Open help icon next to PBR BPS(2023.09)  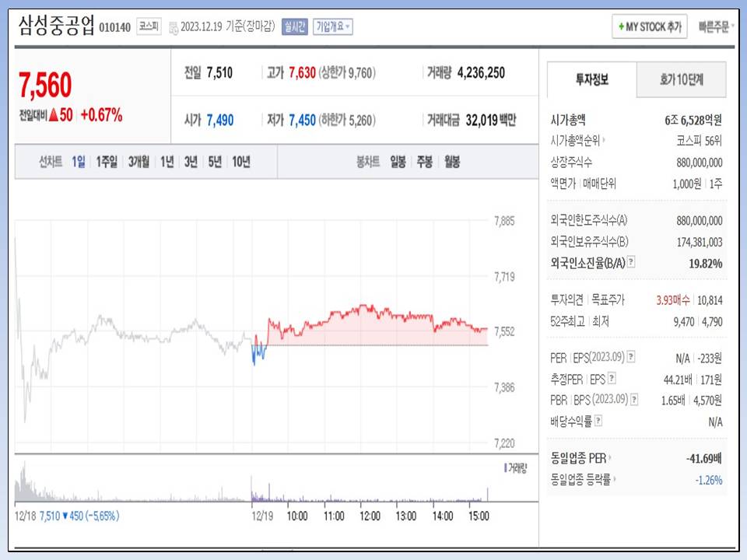pyautogui.click(x=634, y=400)
